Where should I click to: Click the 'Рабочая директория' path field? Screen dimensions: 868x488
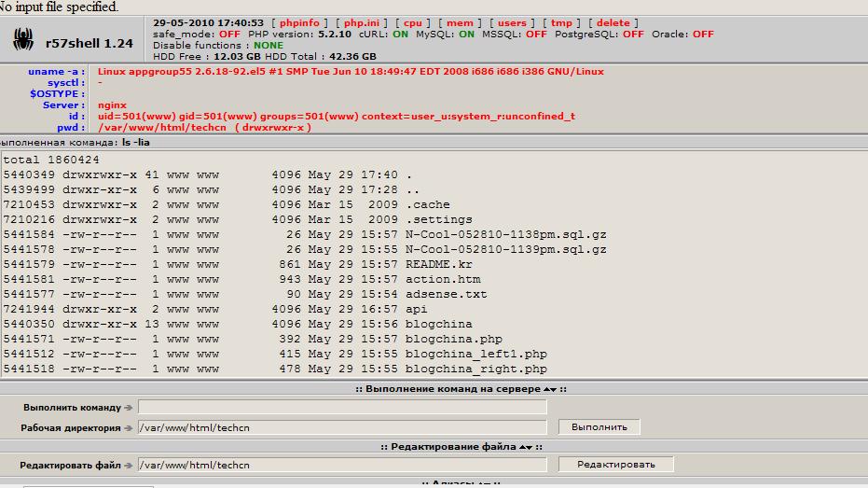(x=342, y=427)
